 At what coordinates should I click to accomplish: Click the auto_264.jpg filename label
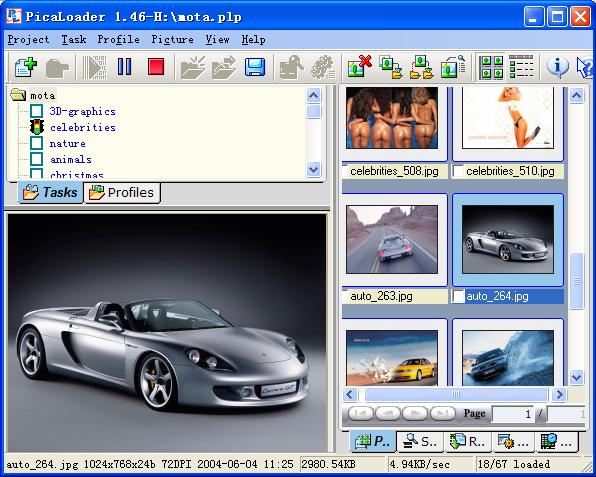(497, 296)
